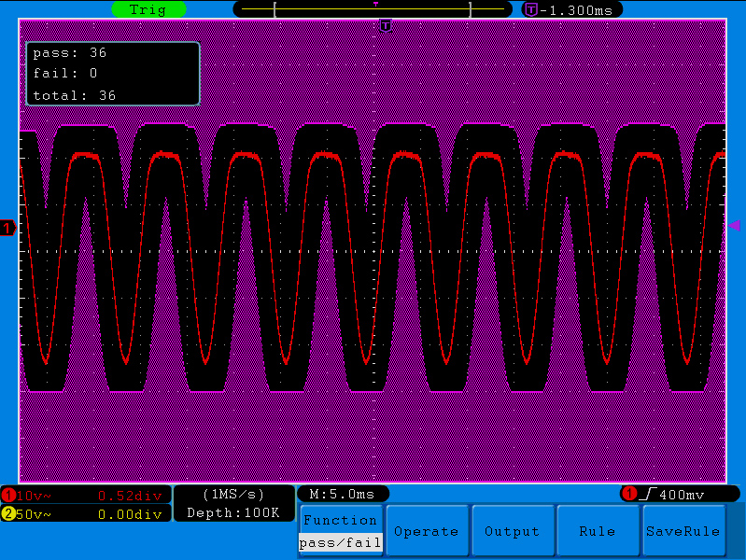
Task: Click the fail: 0 counter line
Action: pyautogui.click(x=65, y=74)
